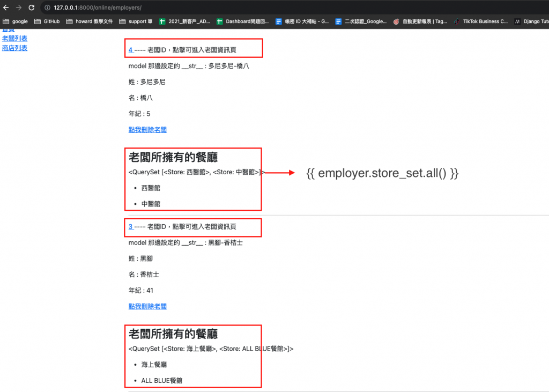Go forward with the browser forward arrow

[x=19, y=8]
